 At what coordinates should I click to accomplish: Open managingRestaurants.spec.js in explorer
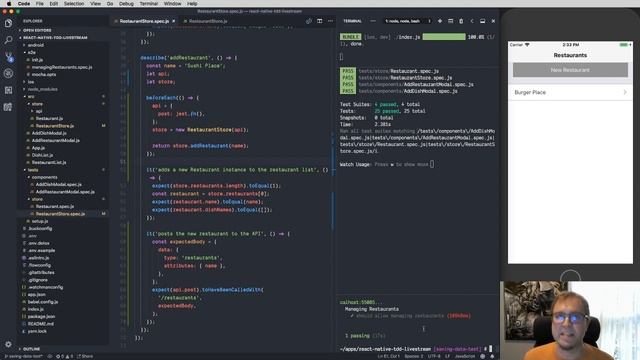(x=62, y=67)
